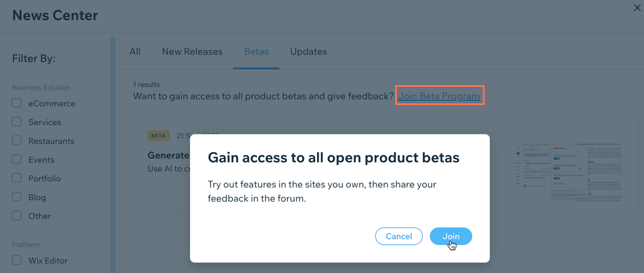The width and height of the screenshot is (644, 273).
Task: Tick the eCommerce filter checkbox
Action: 16,103
